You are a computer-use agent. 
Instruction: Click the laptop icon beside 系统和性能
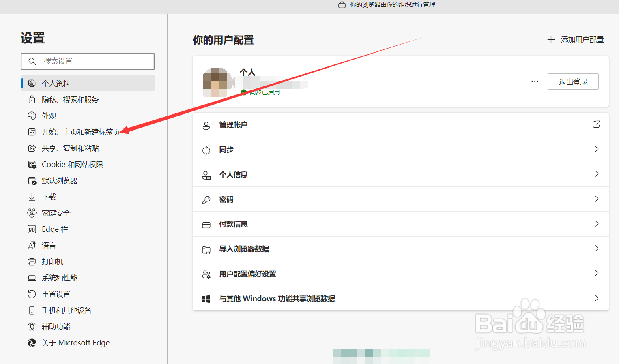[32, 278]
